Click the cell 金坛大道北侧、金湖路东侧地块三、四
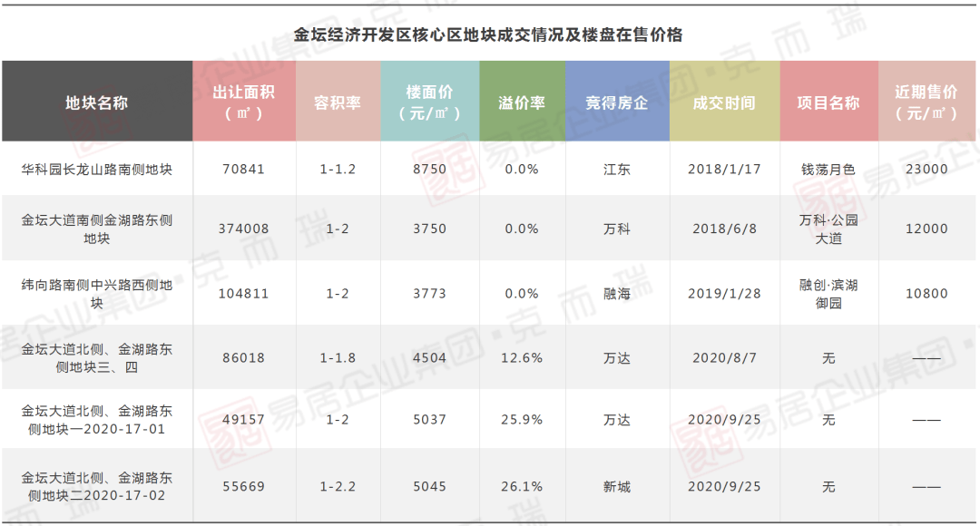Viewport: 980px width, 526px height. click(97, 358)
